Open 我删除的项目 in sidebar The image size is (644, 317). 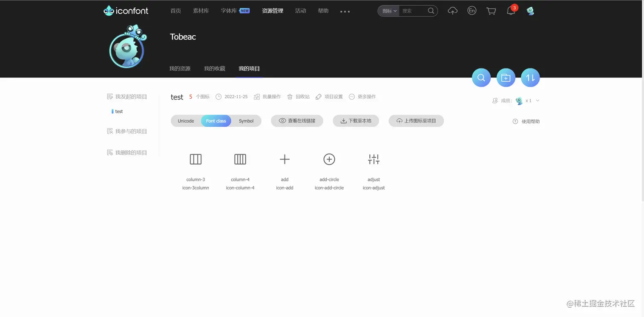(127, 153)
